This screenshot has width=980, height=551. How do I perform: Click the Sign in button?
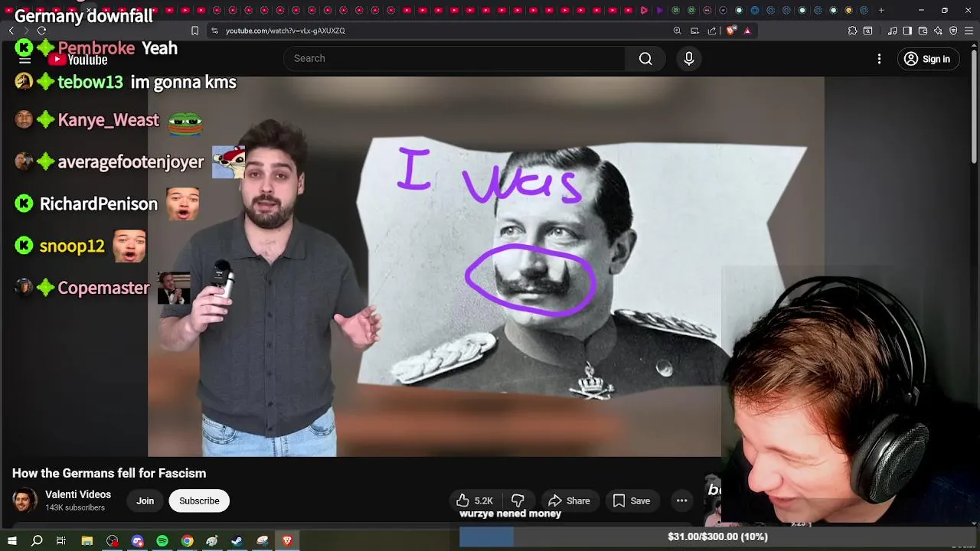(926, 59)
